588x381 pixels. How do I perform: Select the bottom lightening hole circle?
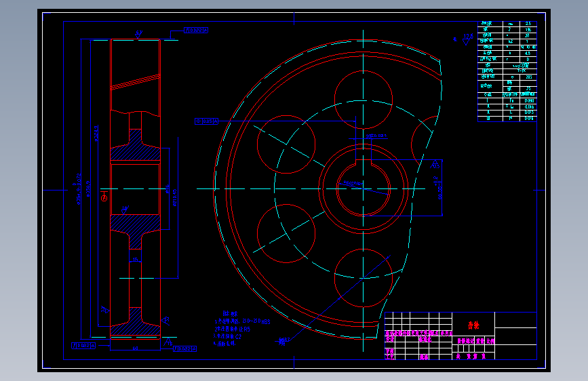click(363, 278)
